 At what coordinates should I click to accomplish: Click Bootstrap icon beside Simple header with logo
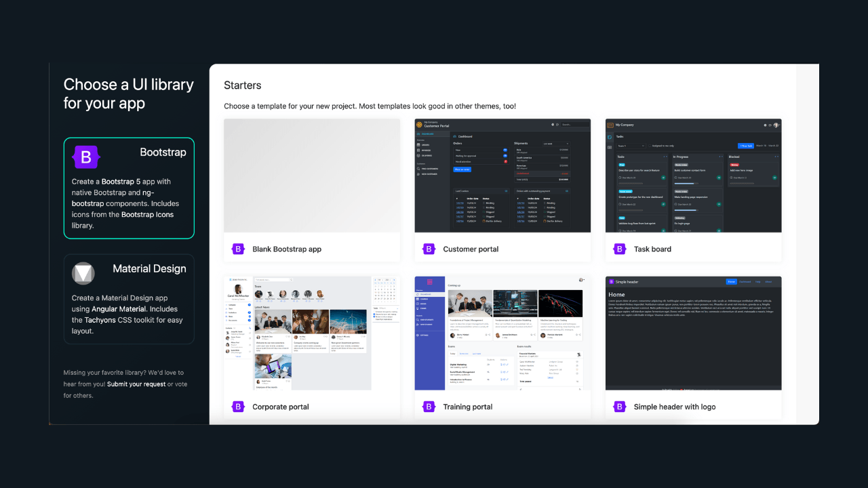(x=620, y=407)
